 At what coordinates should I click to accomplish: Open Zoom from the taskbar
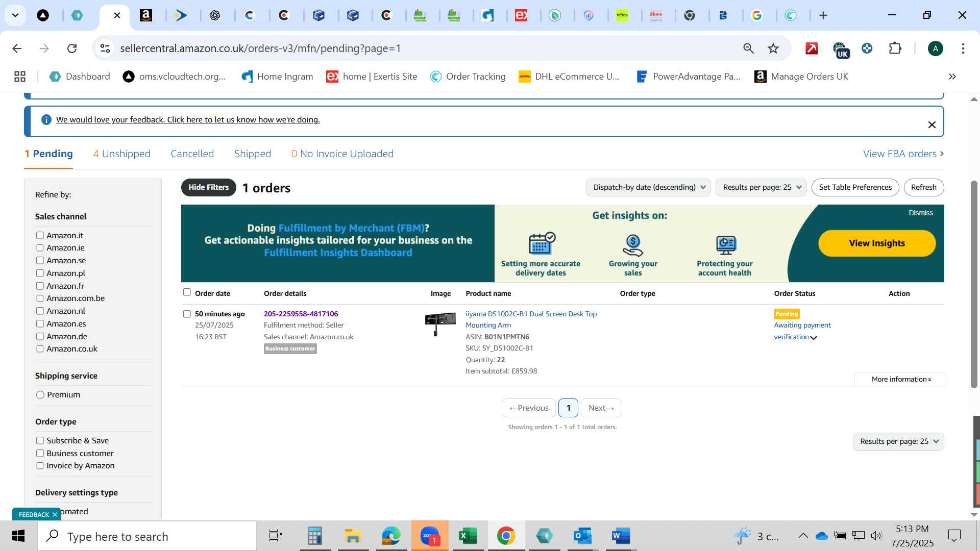tap(430, 536)
